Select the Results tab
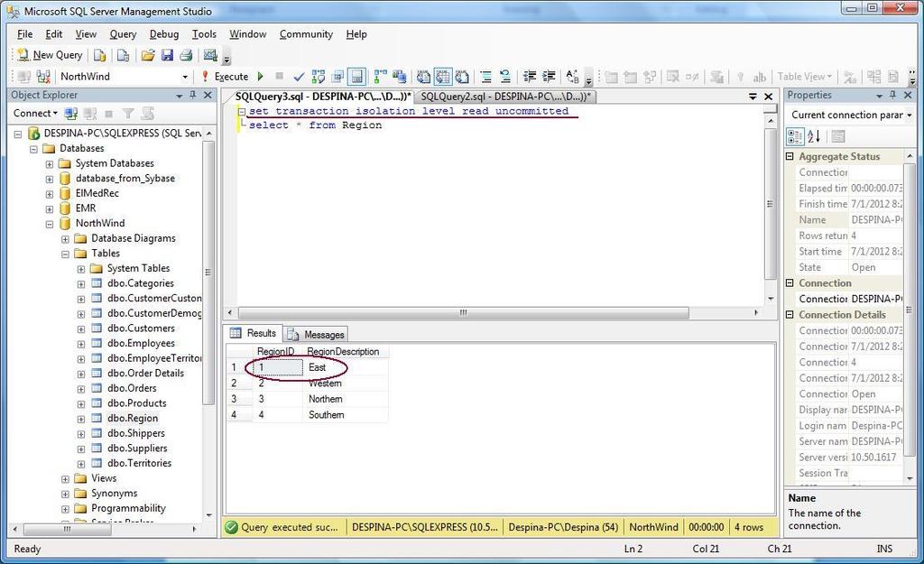 click(254, 333)
